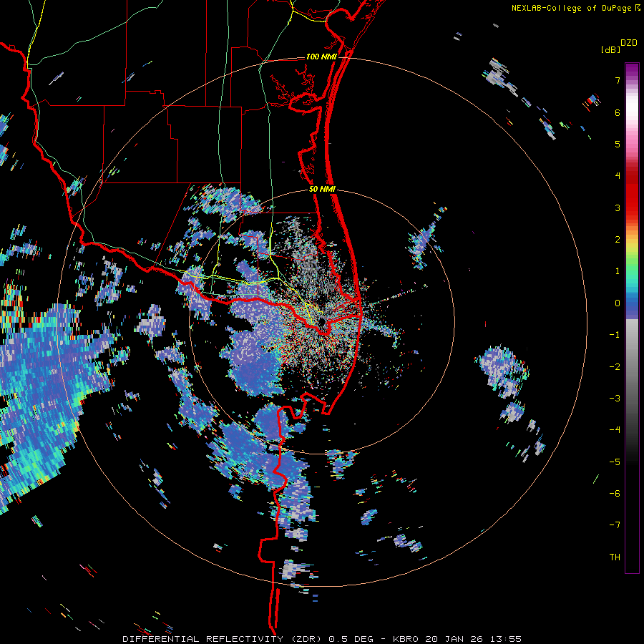The image size is (644, 644).
Task: Click the -4 value on the color scale
Action: tap(615, 430)
